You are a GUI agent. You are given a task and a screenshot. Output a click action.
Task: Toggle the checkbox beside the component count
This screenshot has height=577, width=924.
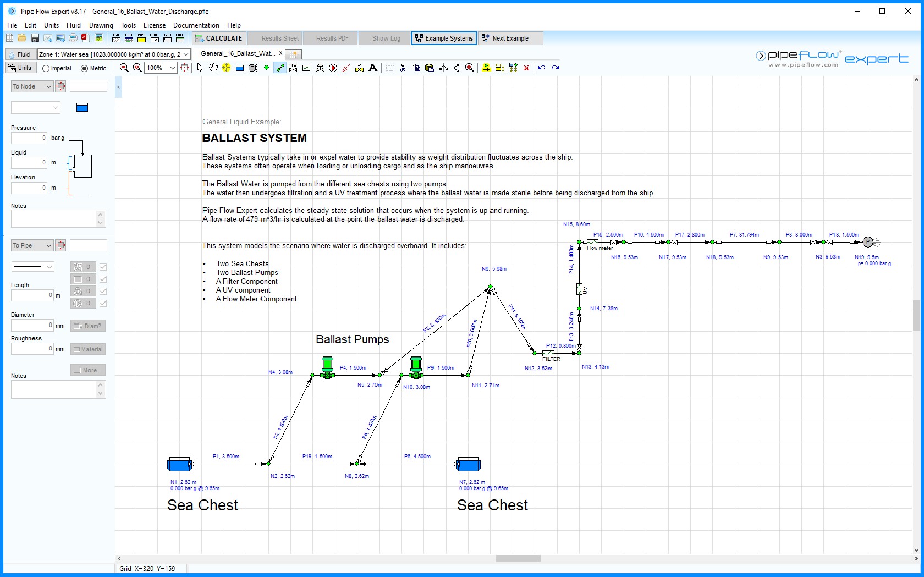[103, 279]
